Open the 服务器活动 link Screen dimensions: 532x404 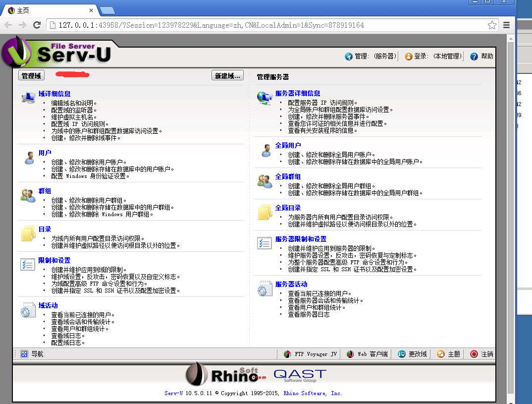pyautogui.click(x=291, y=284)
